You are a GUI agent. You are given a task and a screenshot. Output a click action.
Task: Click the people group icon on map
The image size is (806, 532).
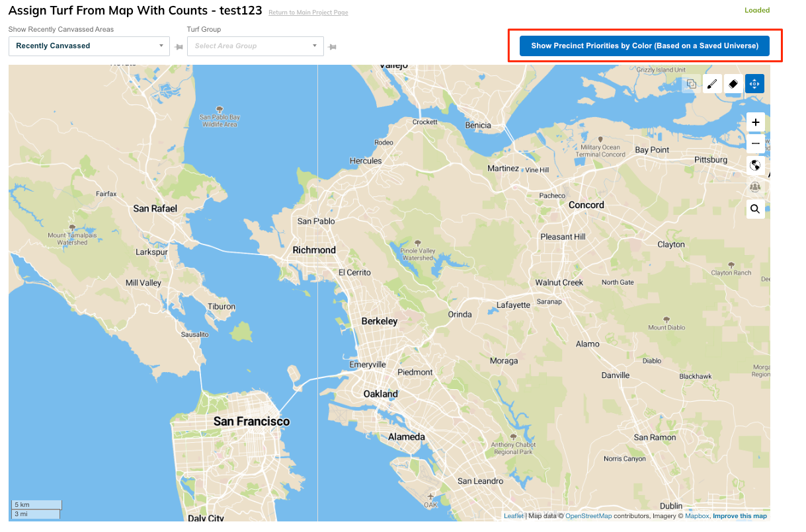[756, 187]
